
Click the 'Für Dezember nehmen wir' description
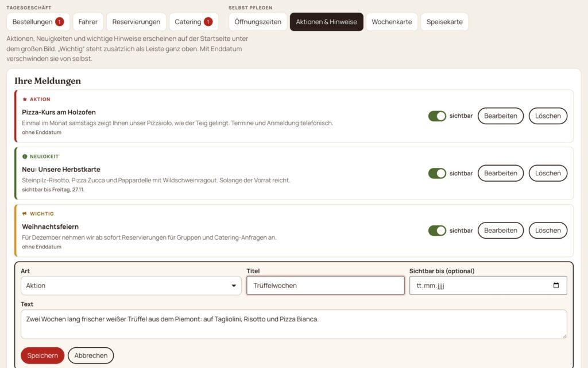click(149, 237)
